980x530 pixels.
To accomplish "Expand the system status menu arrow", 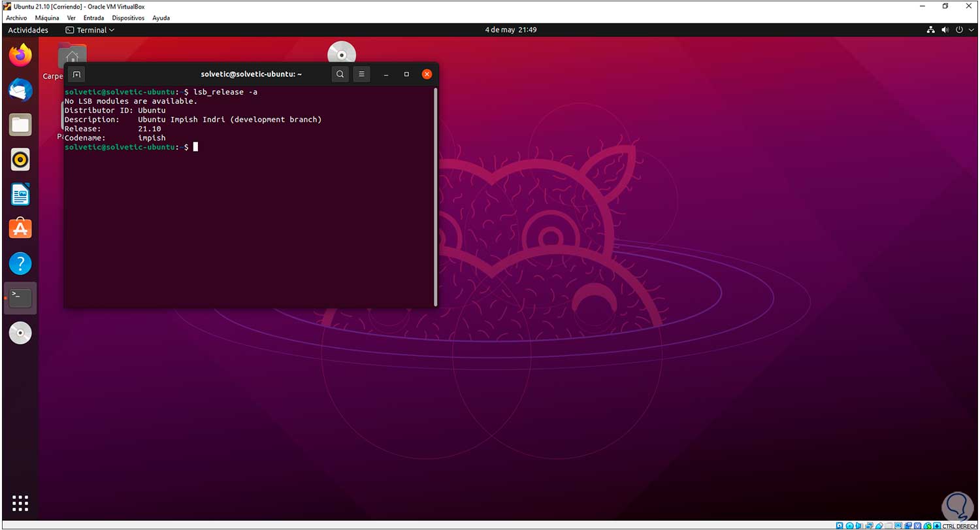I will (972, 29).
